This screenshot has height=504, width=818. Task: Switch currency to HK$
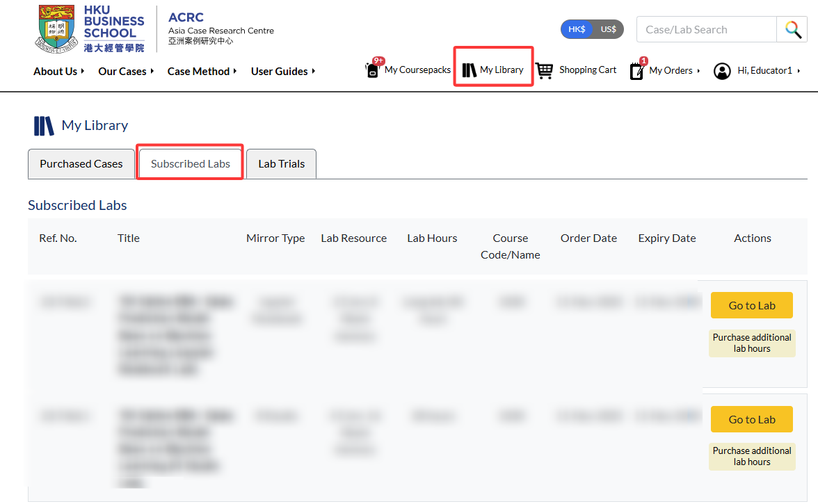point(577,29)
